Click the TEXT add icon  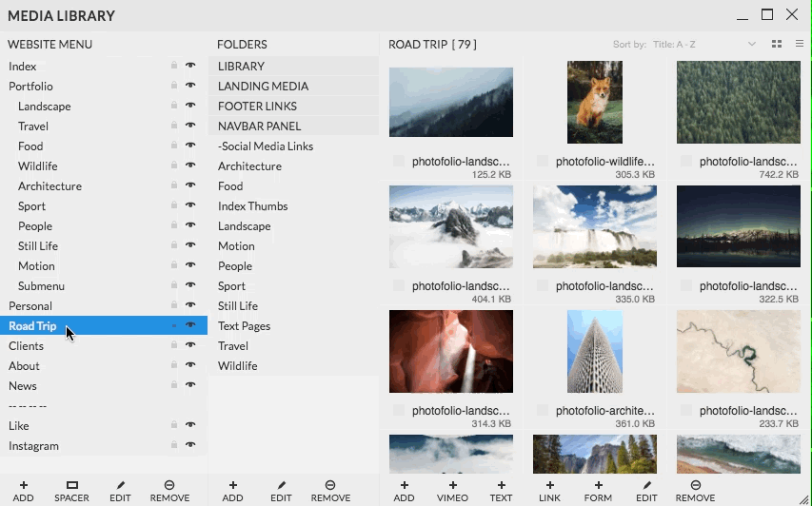[501, 485]
